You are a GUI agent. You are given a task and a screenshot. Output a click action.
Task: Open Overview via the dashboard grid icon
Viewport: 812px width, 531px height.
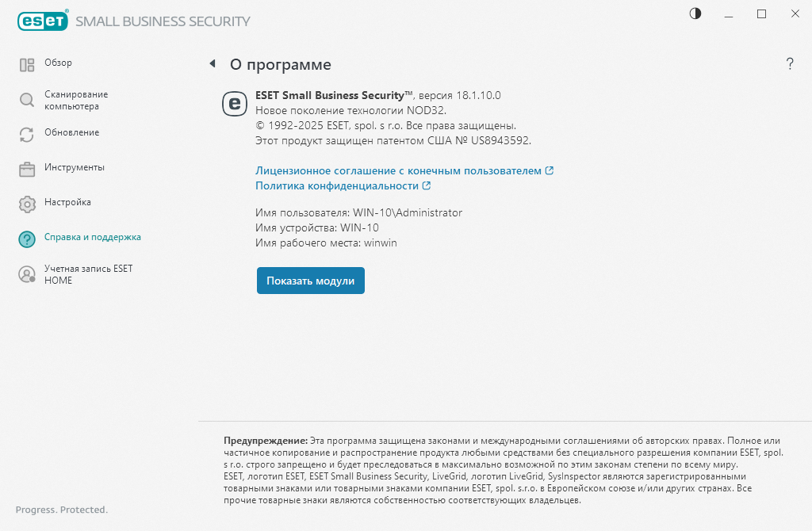tap(27, 63)
